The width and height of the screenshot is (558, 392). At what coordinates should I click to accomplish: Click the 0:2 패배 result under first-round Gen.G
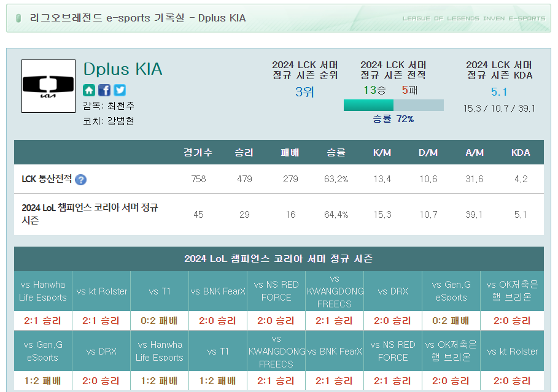pyautogui.click(x=451, y=321)
